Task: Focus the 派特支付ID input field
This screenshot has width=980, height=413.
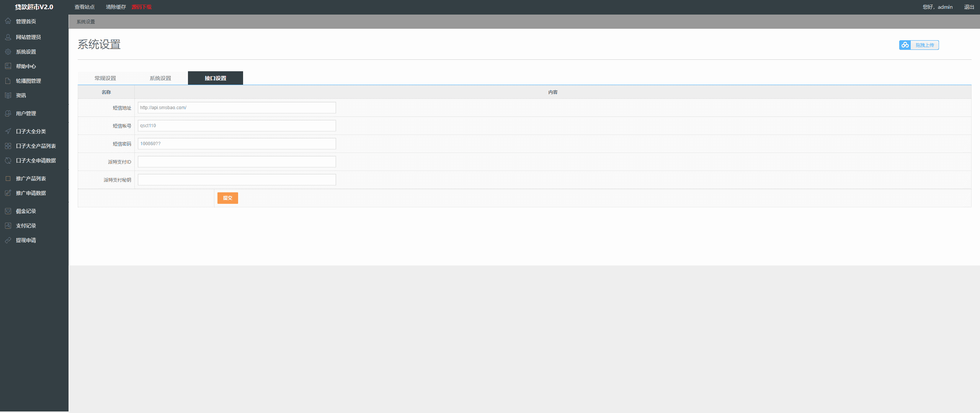Action: (x=237, y=162)
